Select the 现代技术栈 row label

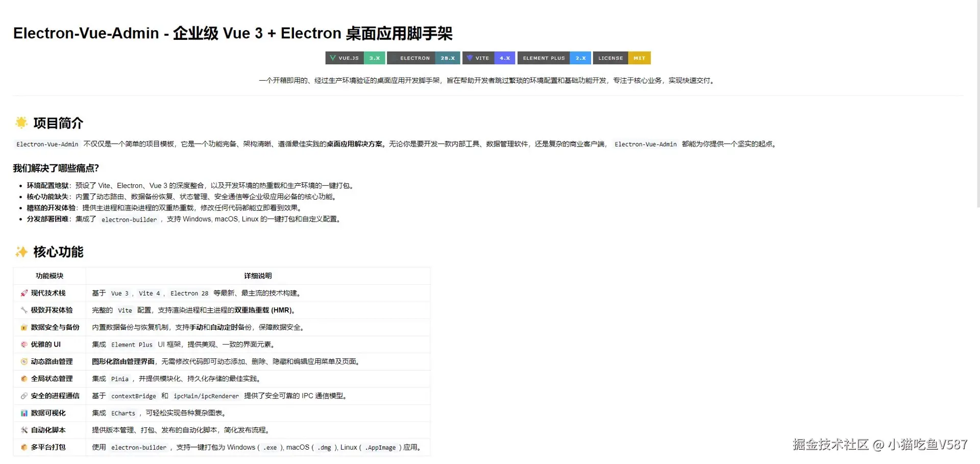[48, 293]
